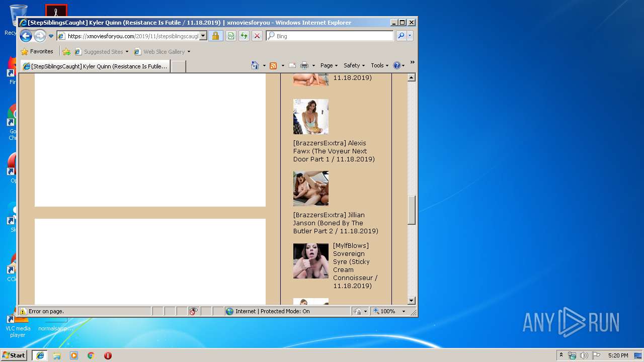This screenshot has height=362, width=644.
Task: Click the vertical scrollbar thumb
Action: click(412, 210)
